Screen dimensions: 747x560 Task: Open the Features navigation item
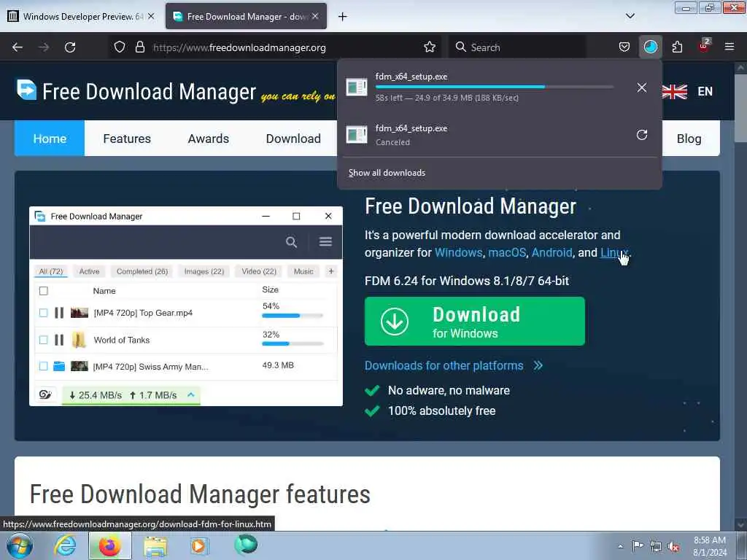click(127, 139)
